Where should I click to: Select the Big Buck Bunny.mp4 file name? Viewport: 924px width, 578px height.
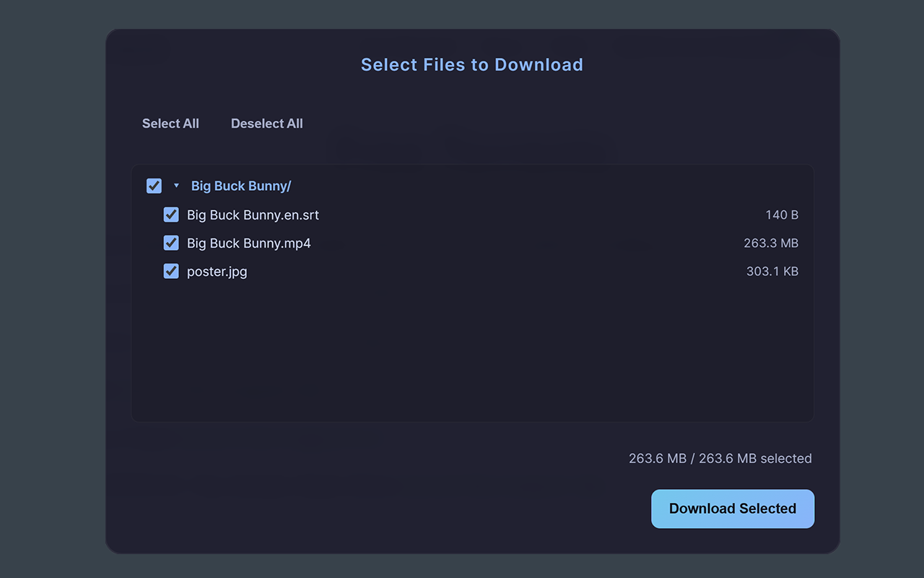(249, 243)
